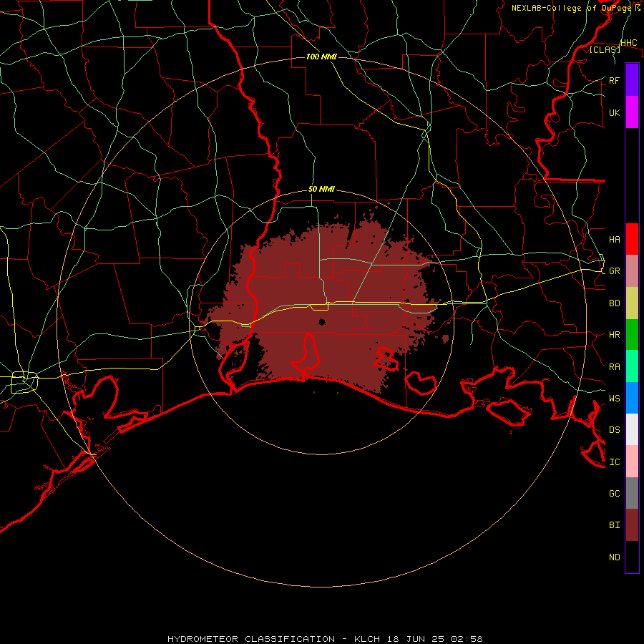
Task: Click the IC legend label
Action: [x=614, y=462]
